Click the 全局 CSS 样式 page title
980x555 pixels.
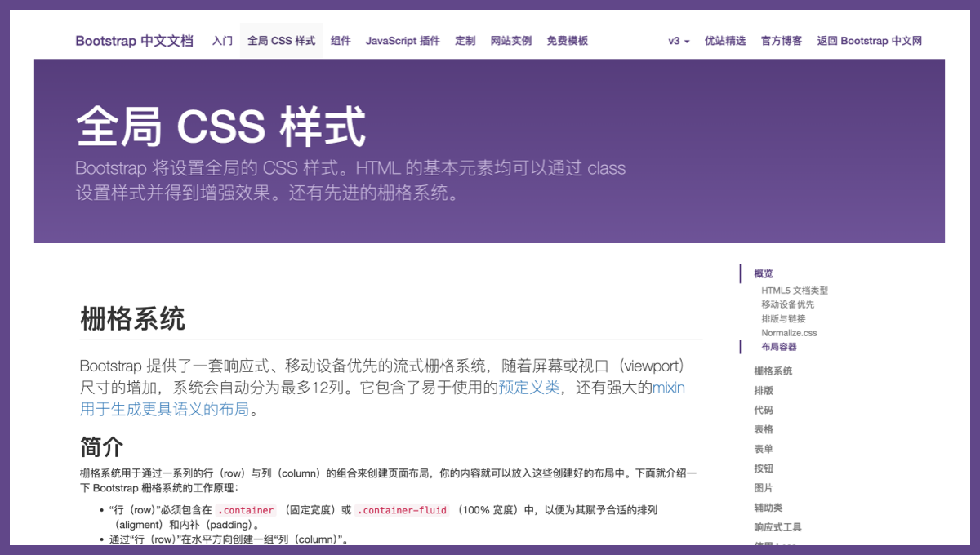coord(220,127)
